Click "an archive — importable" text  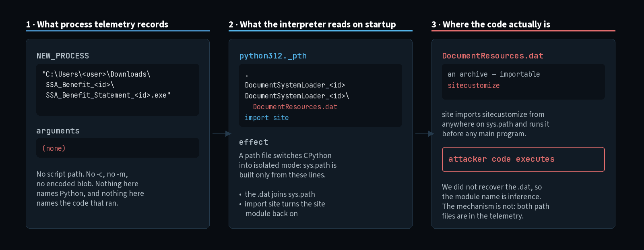pos(494,74)
